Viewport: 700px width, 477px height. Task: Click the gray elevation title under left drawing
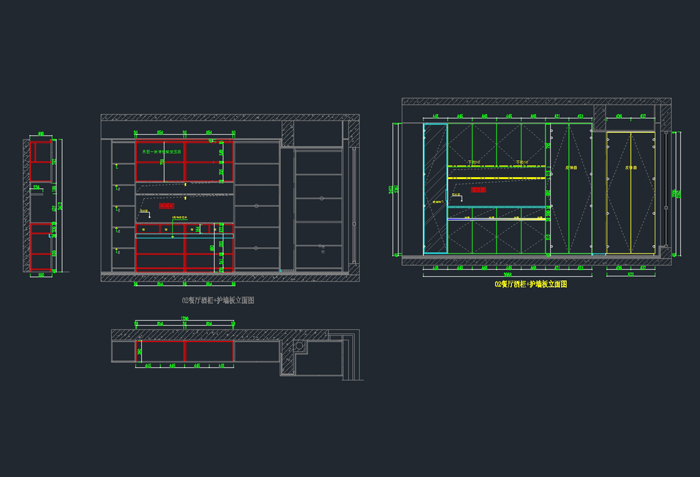click(x=218, y=300)
